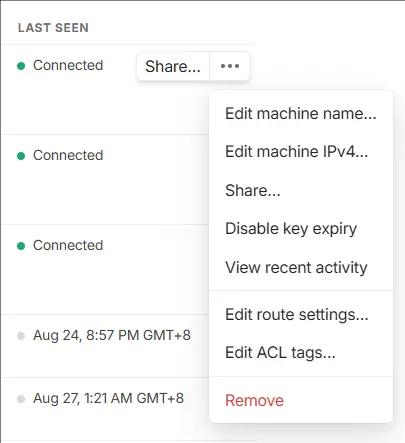
Task: Select the third Connected status text
Action: pos(68,245)
